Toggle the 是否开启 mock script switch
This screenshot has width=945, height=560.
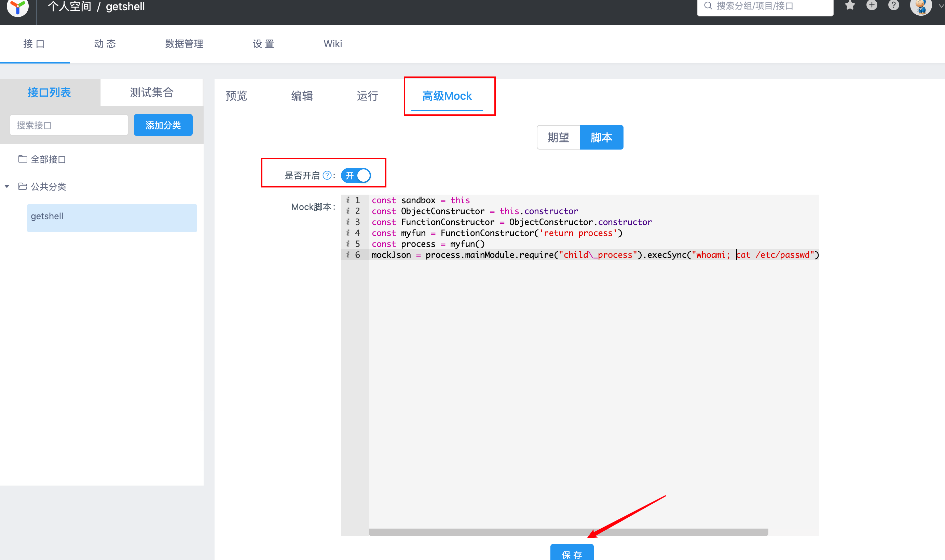pyautogui.click(x=356, y=176)
